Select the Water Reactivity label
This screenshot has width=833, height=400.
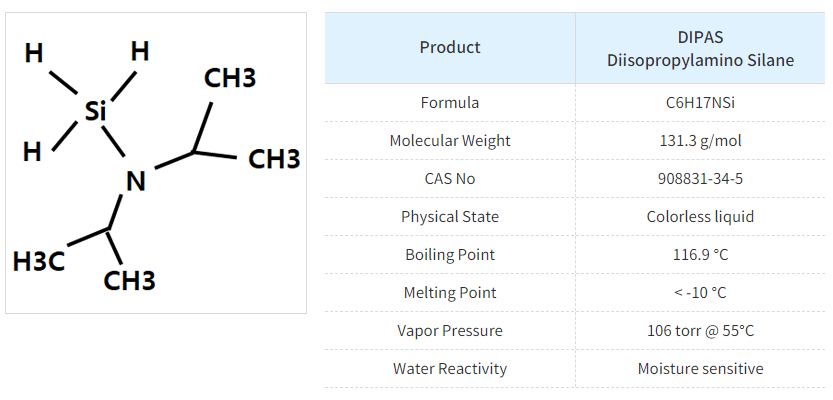pos(450,369)
